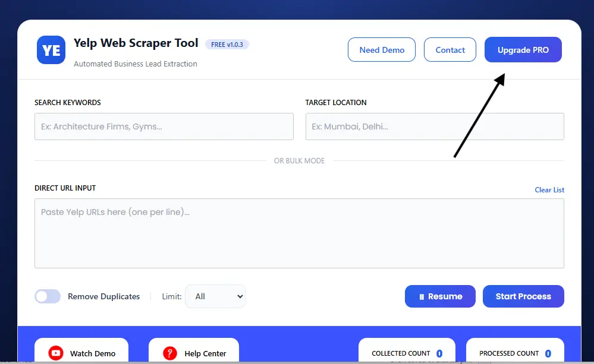Click the TARGET LOCATION label
This screenshot has width=594, height=364.
336,103
